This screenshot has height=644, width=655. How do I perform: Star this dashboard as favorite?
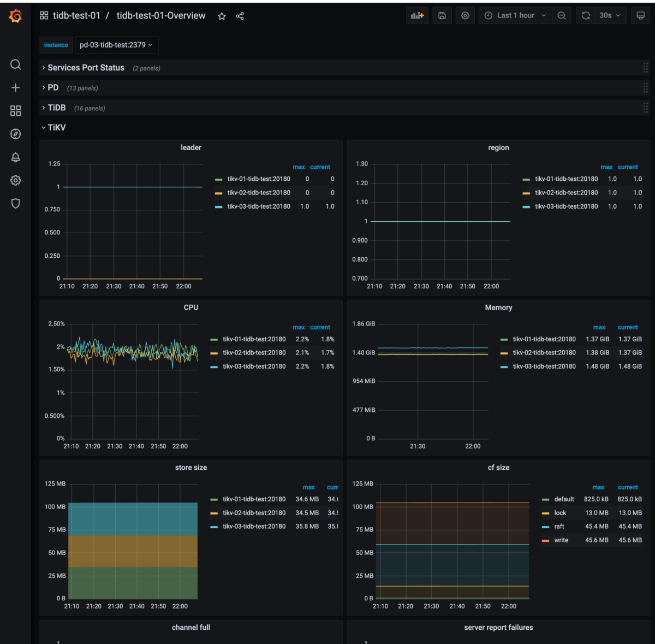[222, 16]
